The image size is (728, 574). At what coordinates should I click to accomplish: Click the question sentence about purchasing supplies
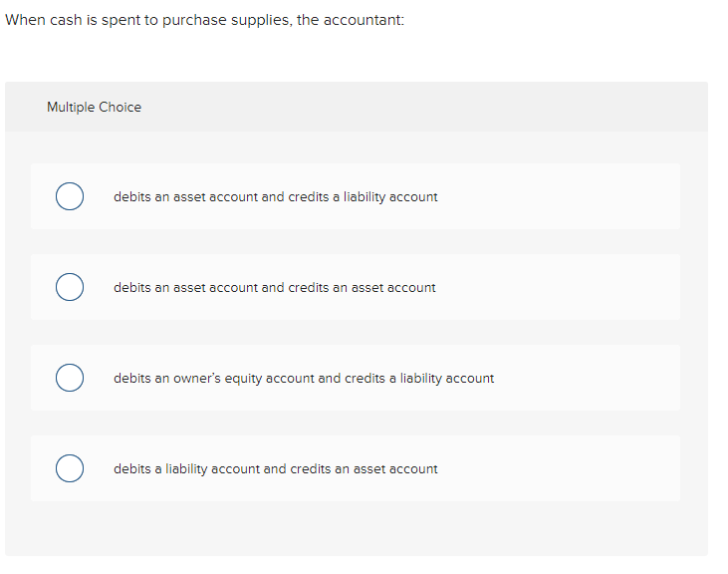[204, 20]
